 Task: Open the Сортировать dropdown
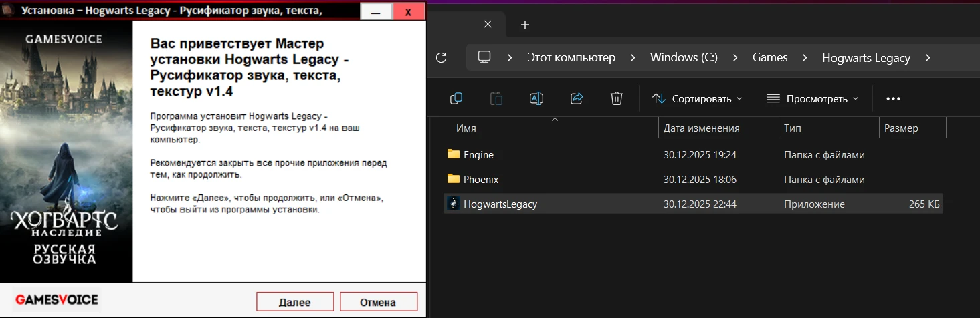[697, 99]
